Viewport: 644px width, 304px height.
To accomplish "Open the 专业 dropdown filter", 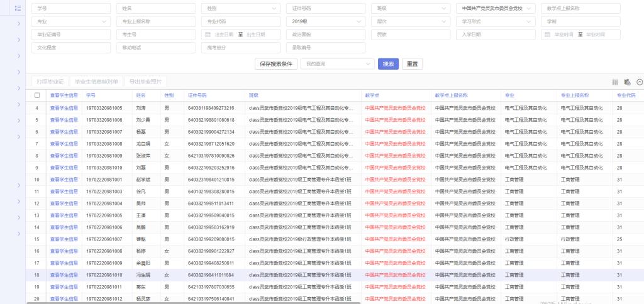I will (71, 21).
